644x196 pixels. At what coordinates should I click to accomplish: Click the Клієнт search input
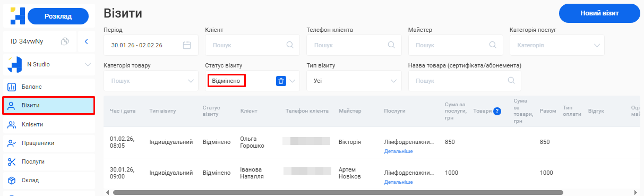(x=252, y=45)
